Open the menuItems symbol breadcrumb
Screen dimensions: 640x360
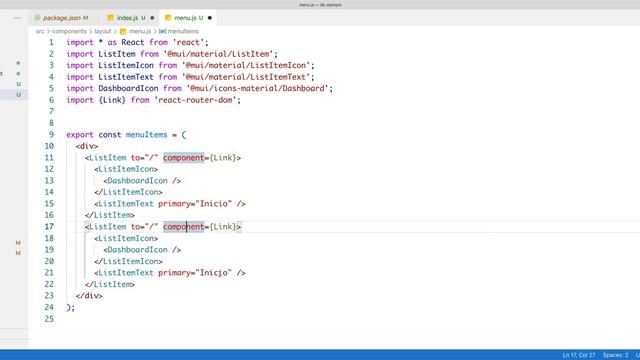pos(183,31)
